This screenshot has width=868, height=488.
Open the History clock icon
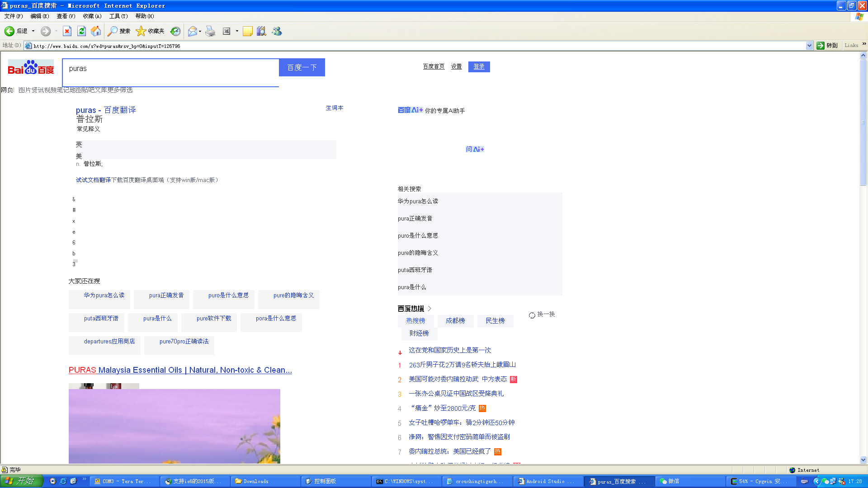pos(175,31)
